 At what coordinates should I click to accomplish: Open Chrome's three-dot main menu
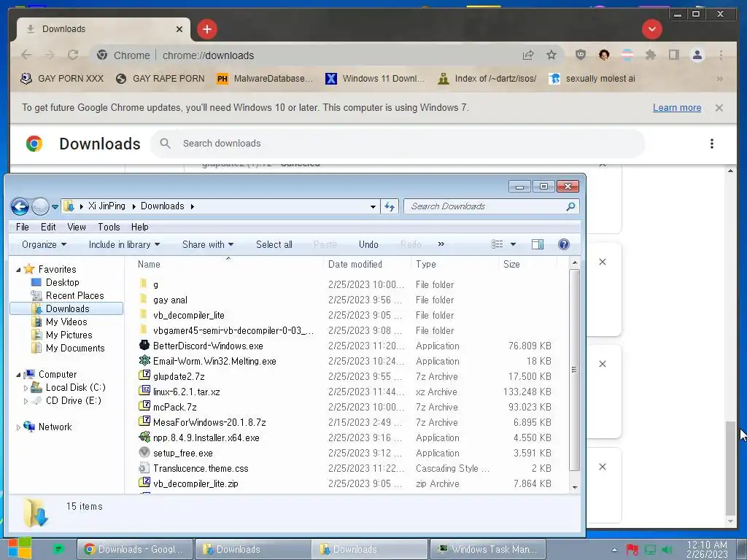(721, 55)
